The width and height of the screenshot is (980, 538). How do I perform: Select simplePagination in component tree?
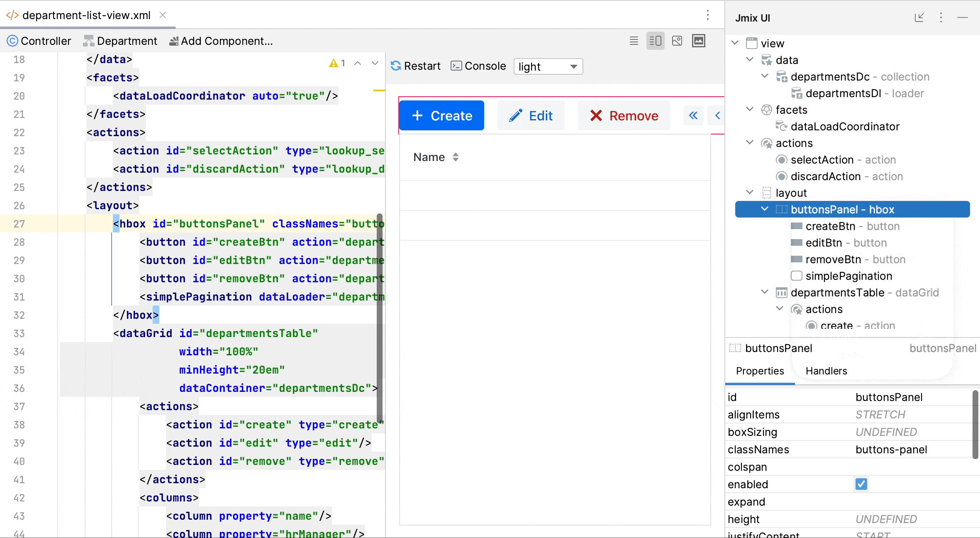point(848,276)
